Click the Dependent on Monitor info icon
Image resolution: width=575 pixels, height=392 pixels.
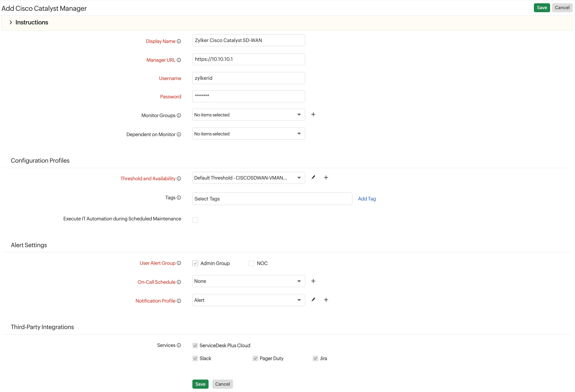pos(179,135)
